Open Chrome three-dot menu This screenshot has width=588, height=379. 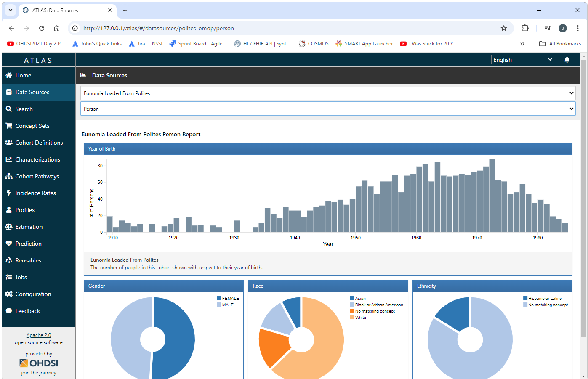578,28
